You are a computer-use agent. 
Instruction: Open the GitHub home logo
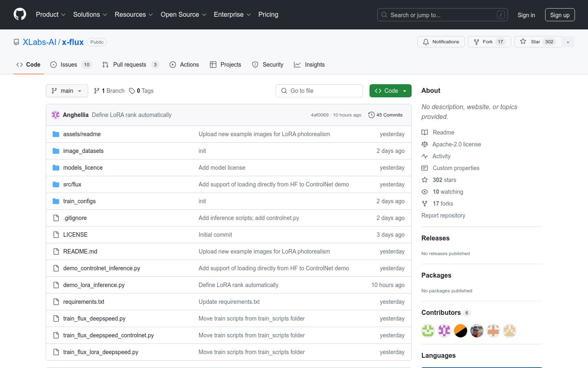click(20, 14)
